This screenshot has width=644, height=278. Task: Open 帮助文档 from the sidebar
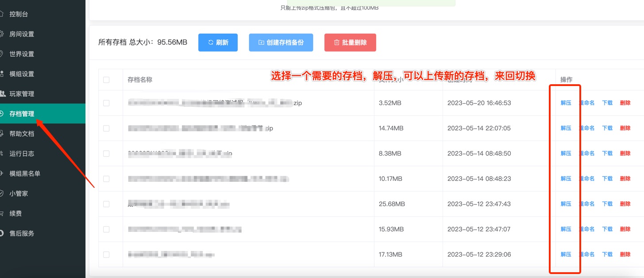(22, 134)
